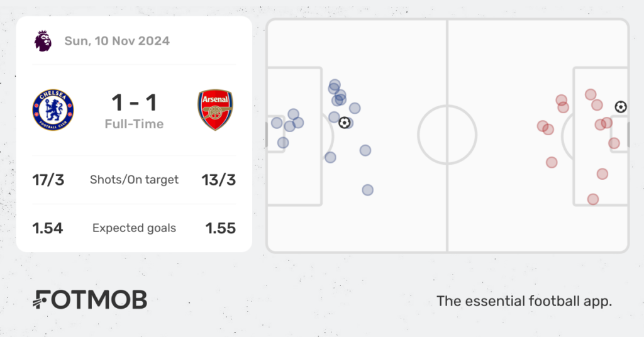Select the lowest blue Chelsea shot marker
The image size is (644, 337).
pos(367,190)
